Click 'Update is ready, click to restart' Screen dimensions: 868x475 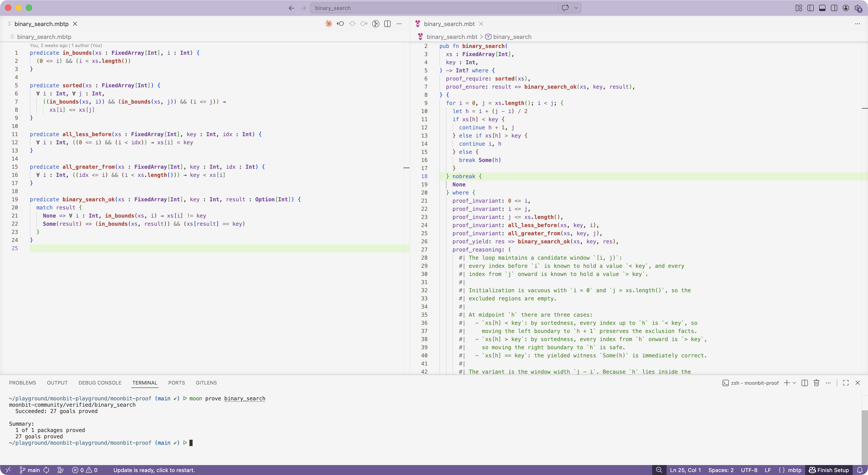tap(154, 470)
